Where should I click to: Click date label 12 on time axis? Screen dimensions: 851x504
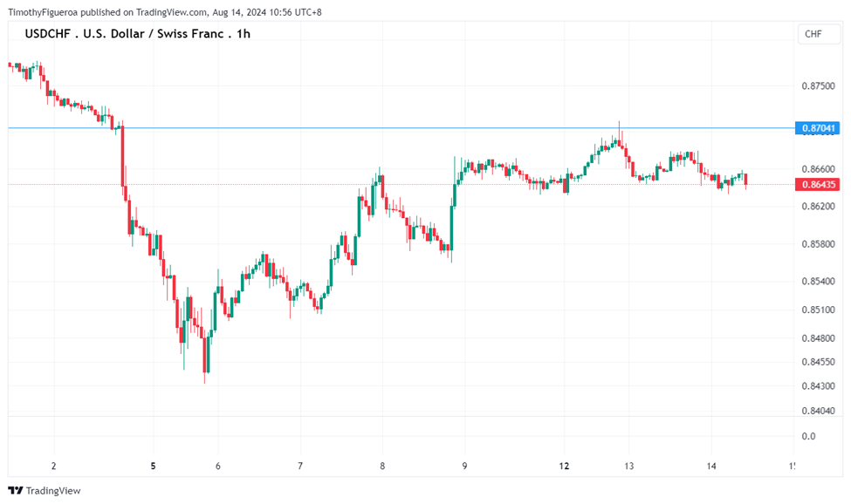(x=565, y=467)
